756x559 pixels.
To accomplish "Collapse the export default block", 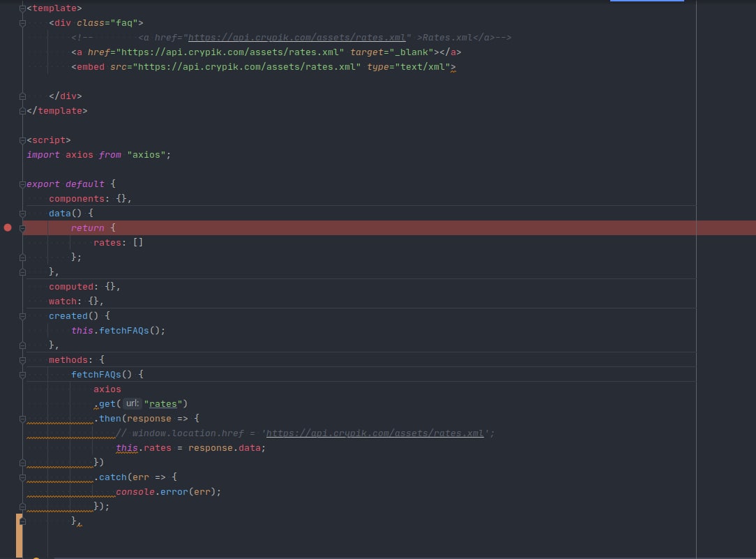I will point(22,184).
